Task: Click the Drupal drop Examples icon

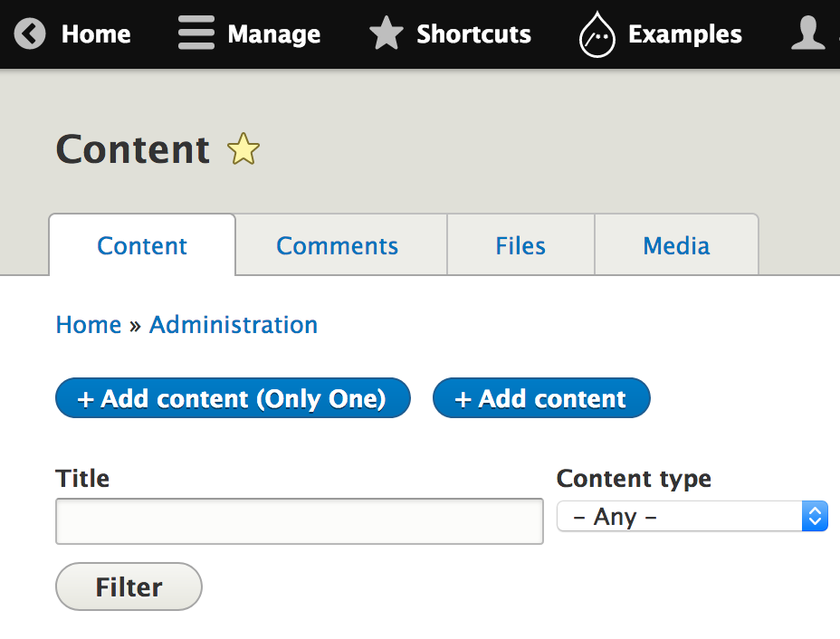Action: (597, 35)
